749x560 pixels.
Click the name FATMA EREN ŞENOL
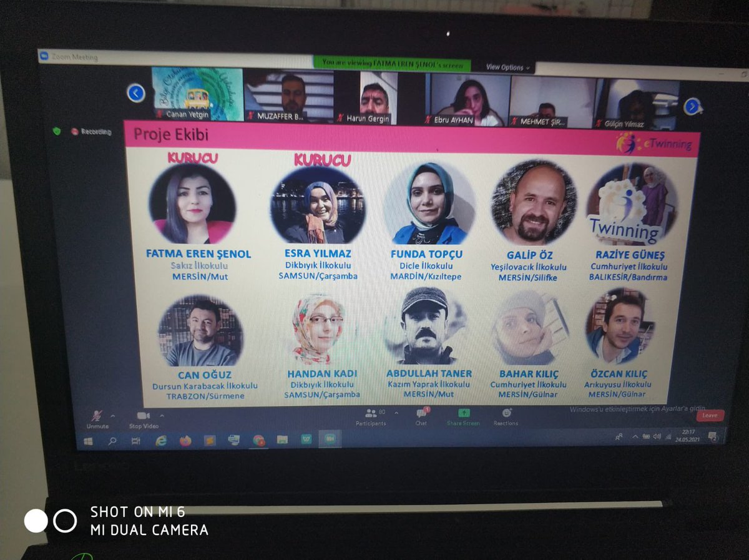(198, 254)
